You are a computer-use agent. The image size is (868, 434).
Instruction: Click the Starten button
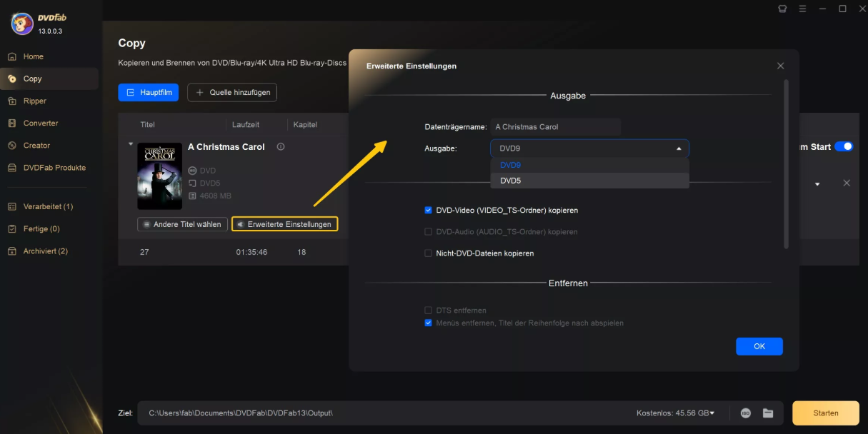pyautogui.click(x=826, y=413)
